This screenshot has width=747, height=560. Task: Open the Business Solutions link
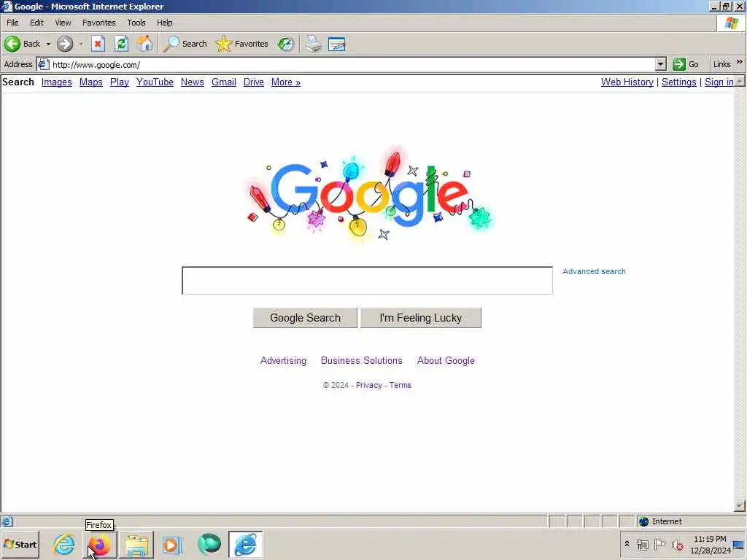coord(362,360)
